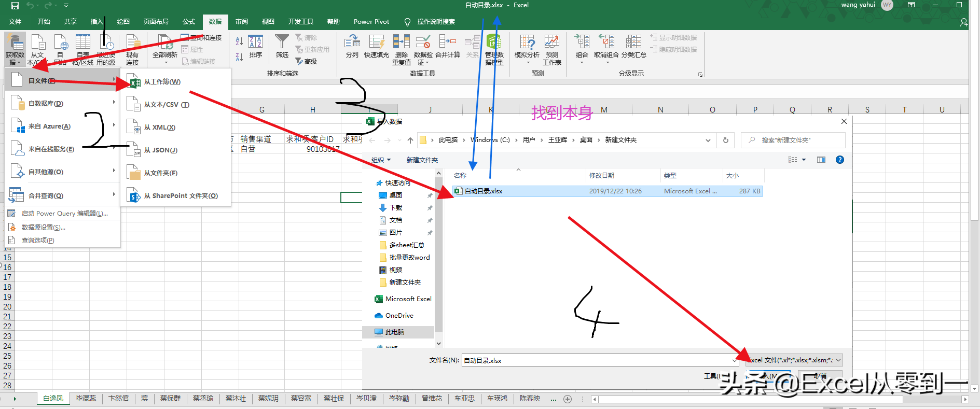
Task: Expand the file type filter dropdown
Action: pyautogui.click(x=838, y=360)
